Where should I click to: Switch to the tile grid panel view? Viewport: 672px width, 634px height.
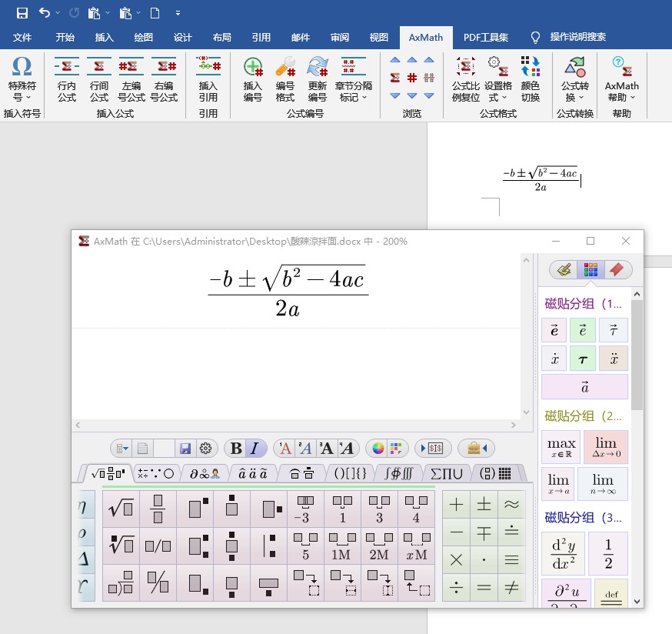click(590, 270)
